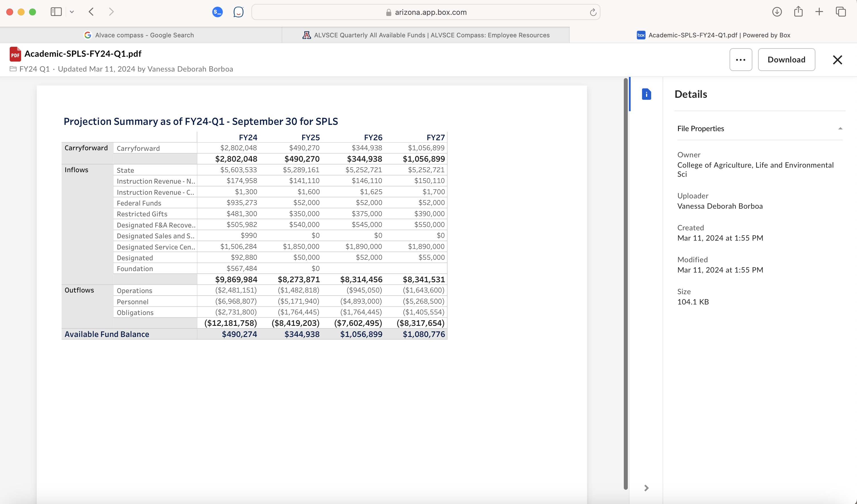Click the FY24 column header
Image resolution: width=857 pixels, height=504 pixels.
pos(248,137)
